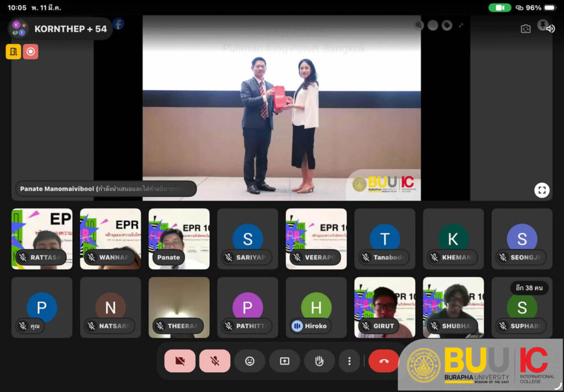Image resolution: width=564 pixels, height=392 pixels.
Task: Select the Hiroko participant tile
Action: pos(316,307)
